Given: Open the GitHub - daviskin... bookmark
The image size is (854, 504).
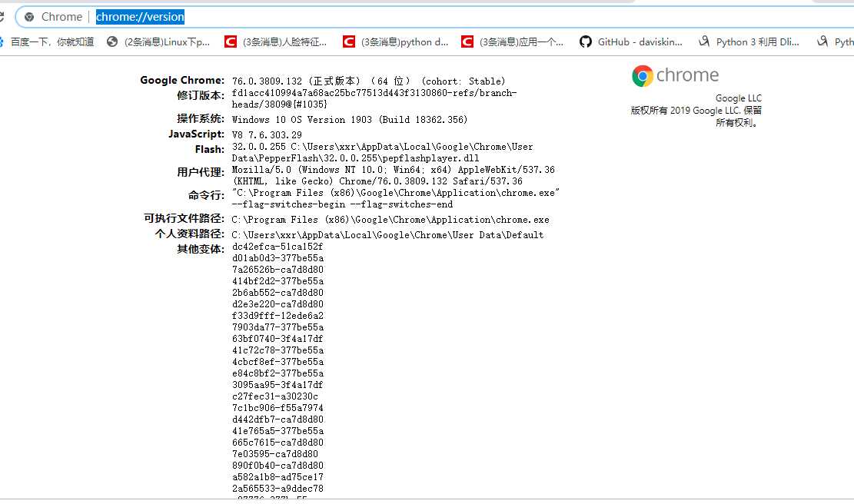Looking at the screenshot, I should (x=630, y=42).
